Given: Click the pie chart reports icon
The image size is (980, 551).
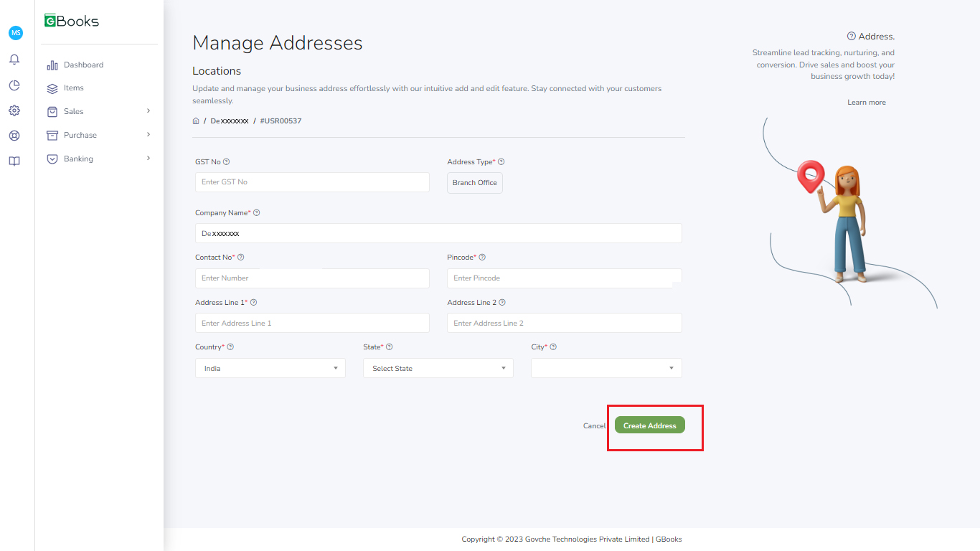Looking at the screenshot, I should click(14, 85).
